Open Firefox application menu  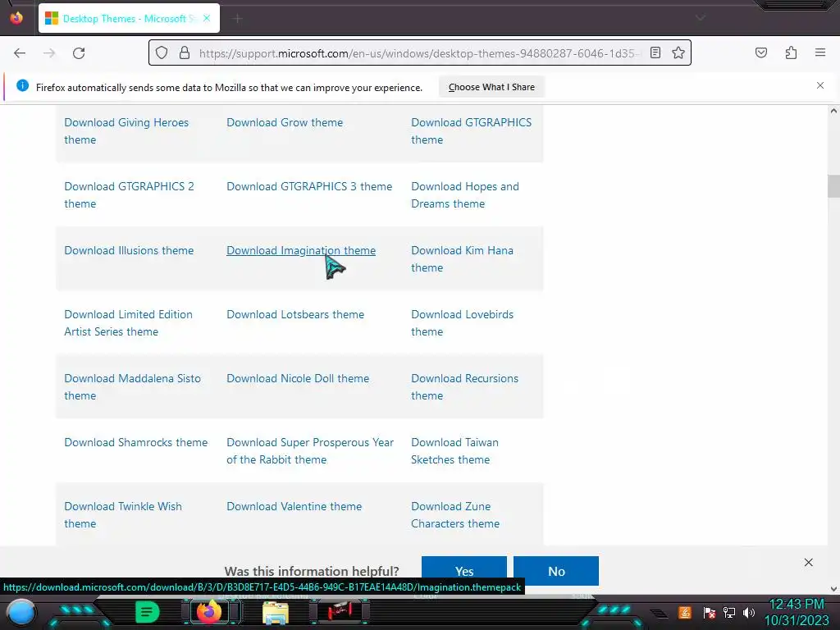point(820,52)
